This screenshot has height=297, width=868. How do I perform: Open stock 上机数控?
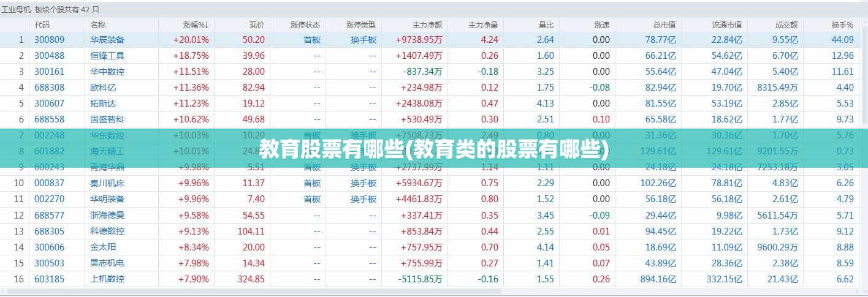pos(107,279)
